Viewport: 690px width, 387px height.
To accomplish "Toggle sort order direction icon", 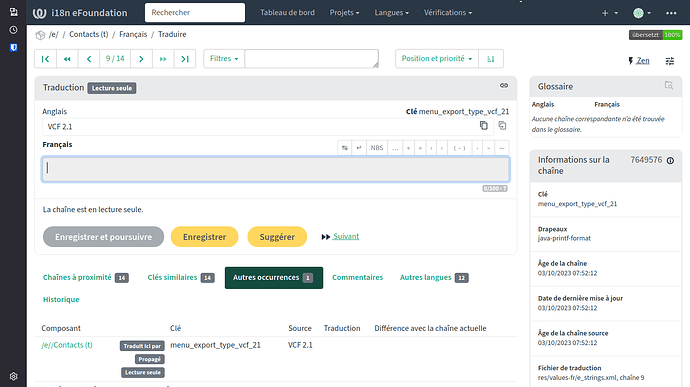I will pos(491,59).
